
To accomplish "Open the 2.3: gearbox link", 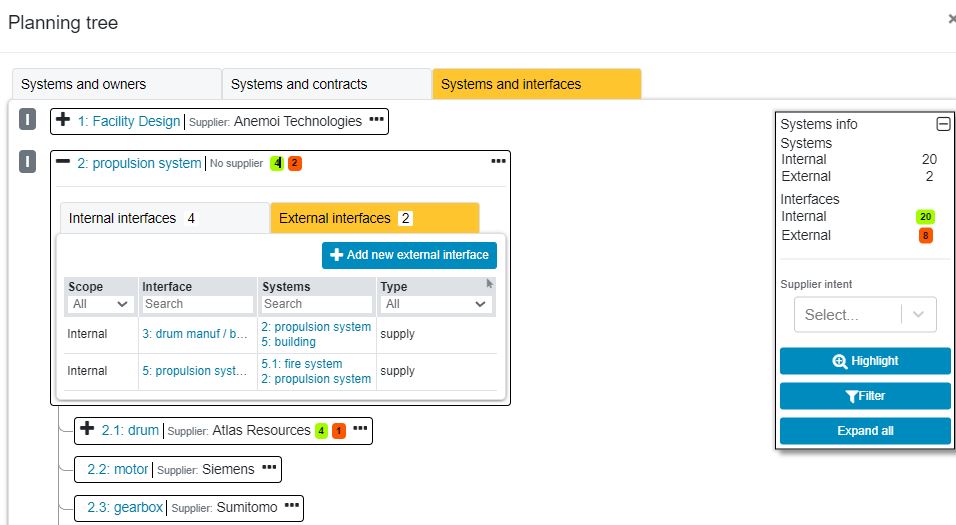I will click(125, 507).
